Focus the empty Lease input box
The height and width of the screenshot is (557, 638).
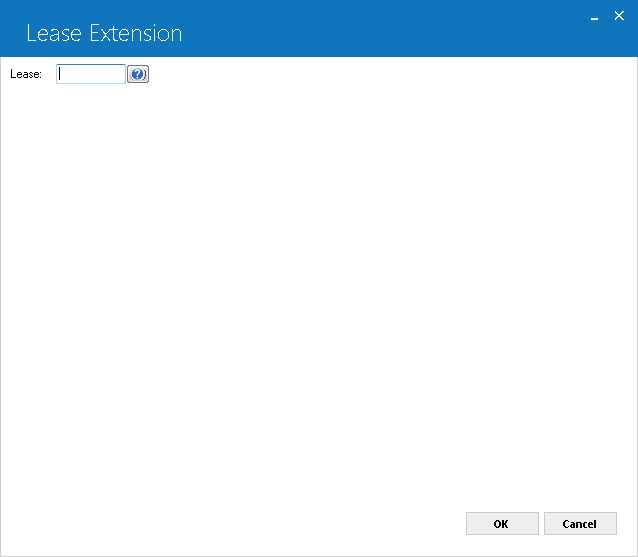(91, 74)
